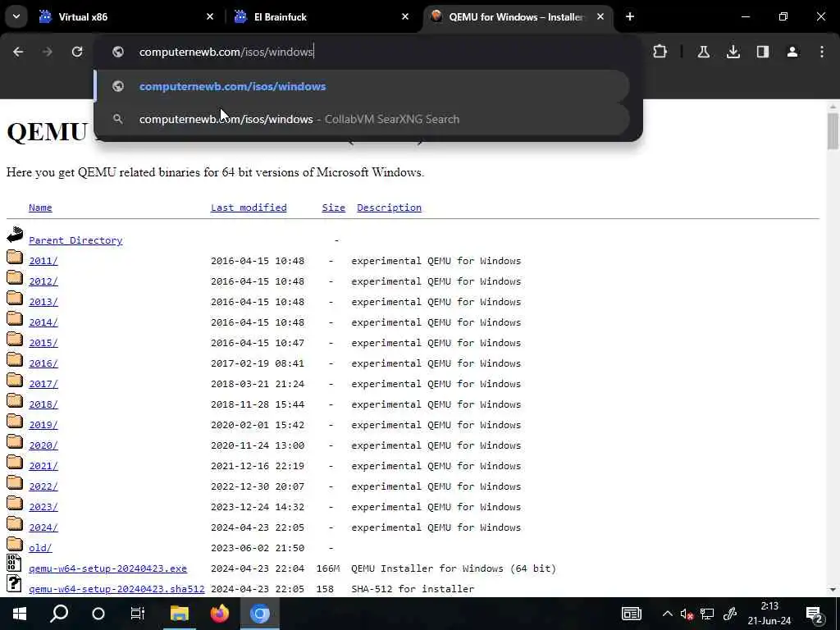Image resolution: width=840 pixels, height=630 pixels.
Task: Click the folder icon beside 2011/
Action: click(x=15, y=257)
